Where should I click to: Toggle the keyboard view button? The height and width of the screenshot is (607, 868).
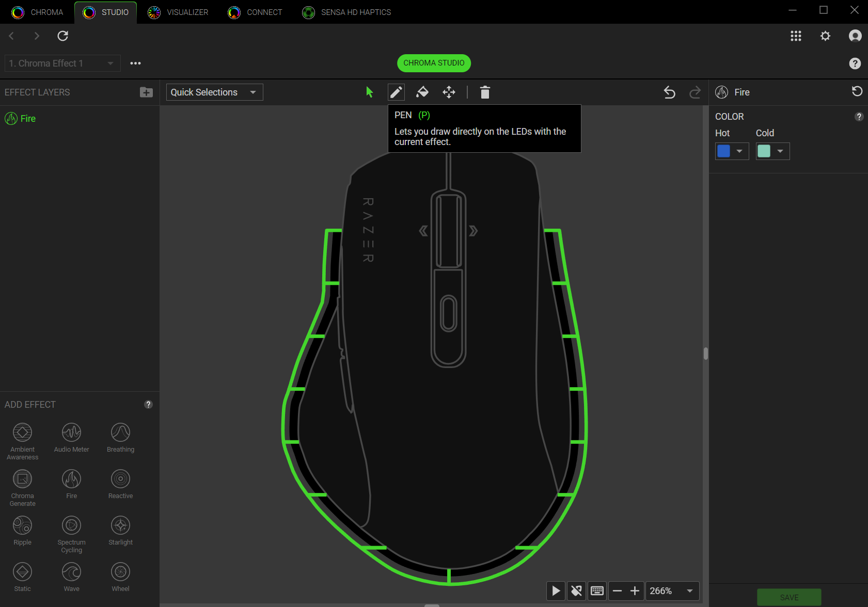pos(597,590)
